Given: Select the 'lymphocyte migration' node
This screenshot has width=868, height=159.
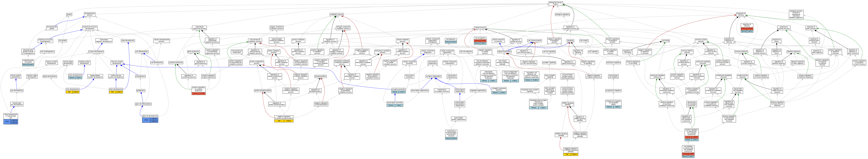Looking at the screenshot, I should click(613, 90).
